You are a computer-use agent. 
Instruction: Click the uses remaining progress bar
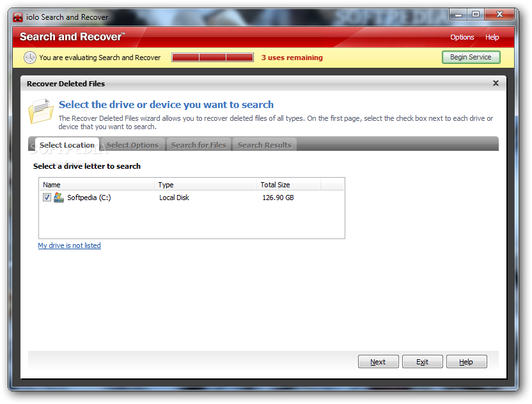[212, 58]
